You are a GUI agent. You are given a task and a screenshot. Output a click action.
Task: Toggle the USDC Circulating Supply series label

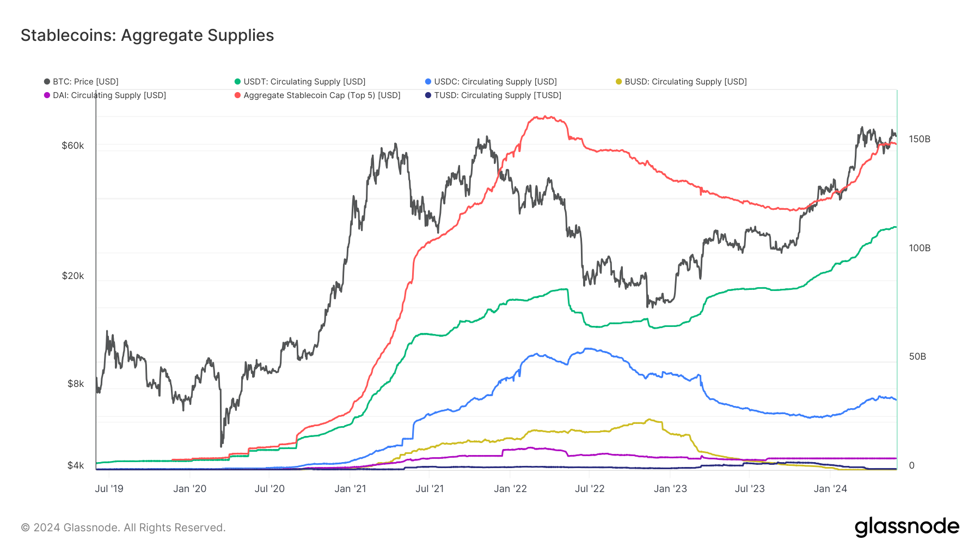click(x=495, y=82)
